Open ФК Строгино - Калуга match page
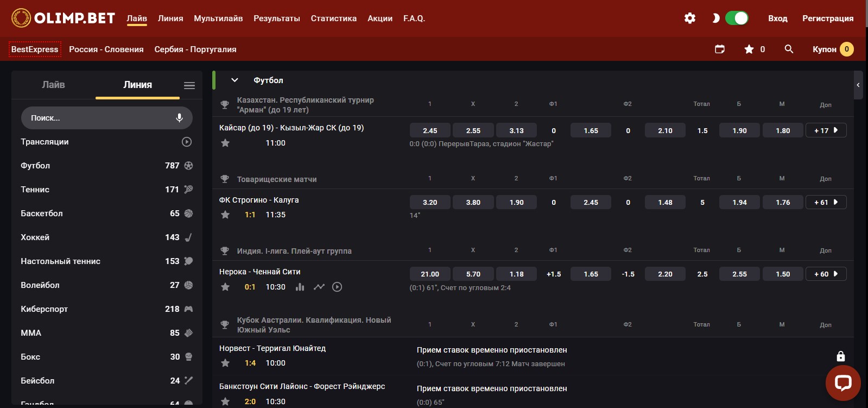 [259, 200]
